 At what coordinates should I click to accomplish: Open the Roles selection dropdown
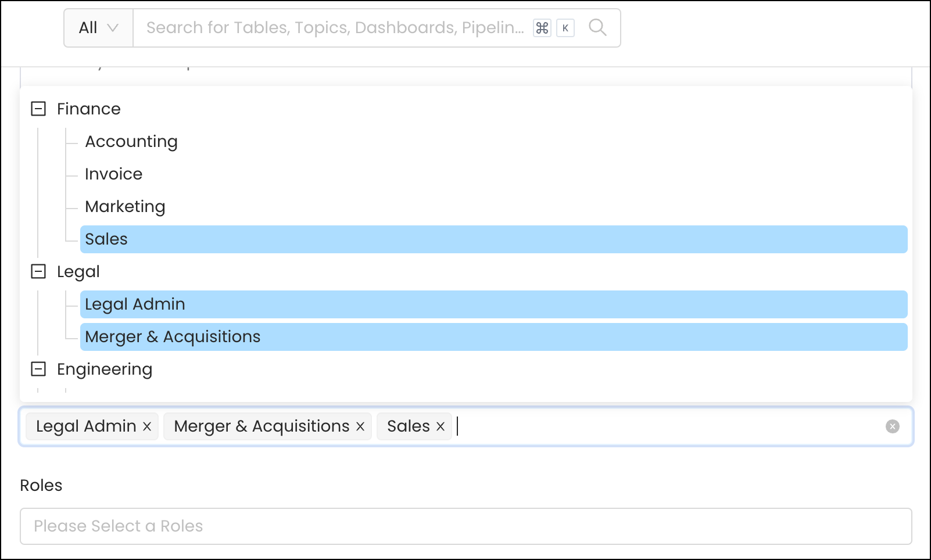tap(465, 526)
